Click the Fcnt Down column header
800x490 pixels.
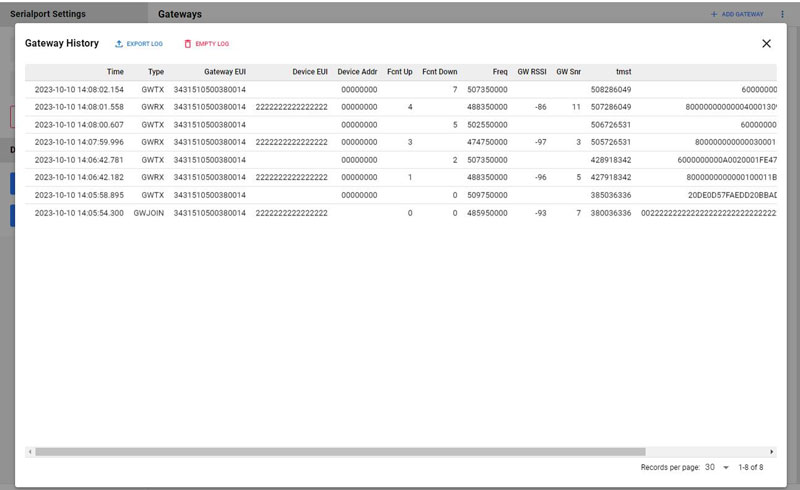[439, 72]
